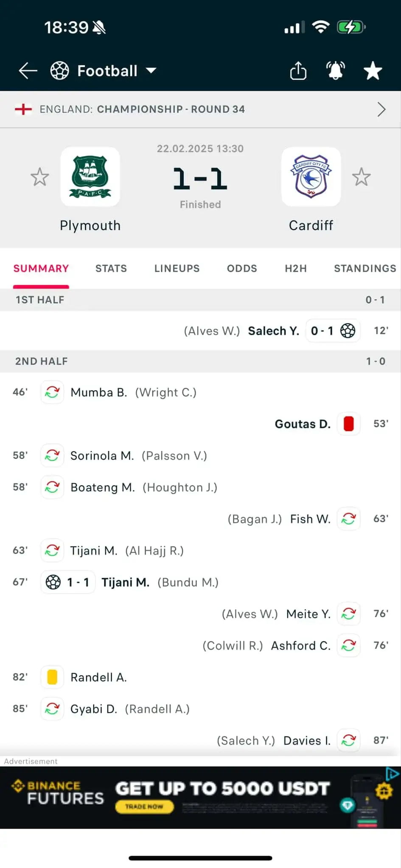Tap the Tijani M. goal scorer name
Screen dimensions: 401x868
tap(126, 582)
